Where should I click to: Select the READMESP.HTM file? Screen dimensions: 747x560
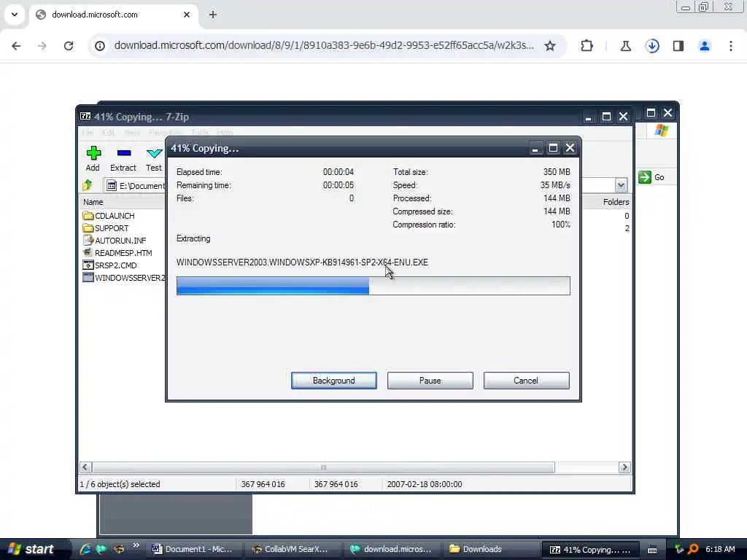coord(117,253)
